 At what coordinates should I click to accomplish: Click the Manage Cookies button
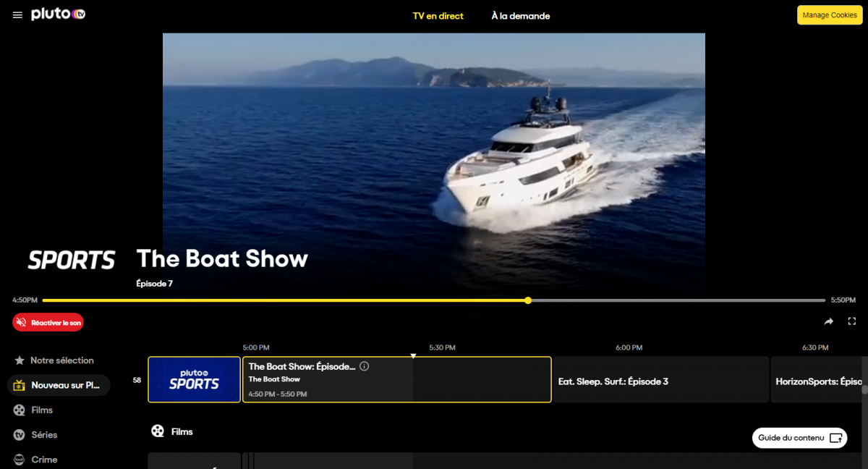coord(829,15)
